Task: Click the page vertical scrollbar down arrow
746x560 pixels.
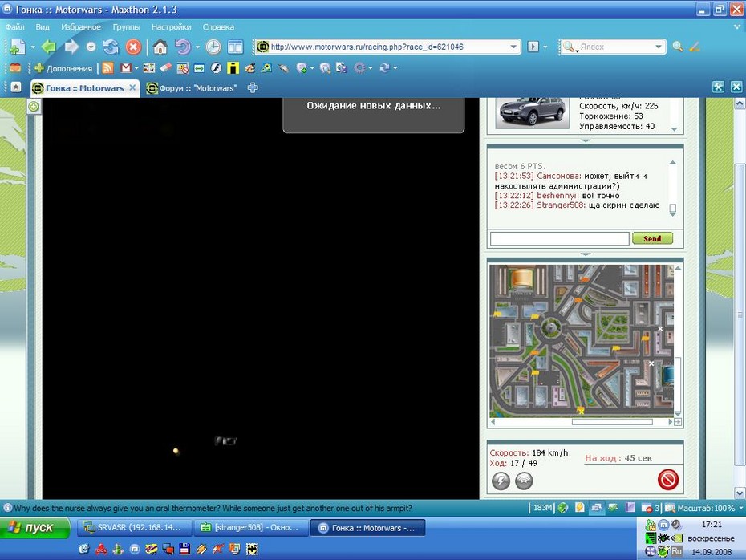Action: pyautogui.click(x=740, y=493)
